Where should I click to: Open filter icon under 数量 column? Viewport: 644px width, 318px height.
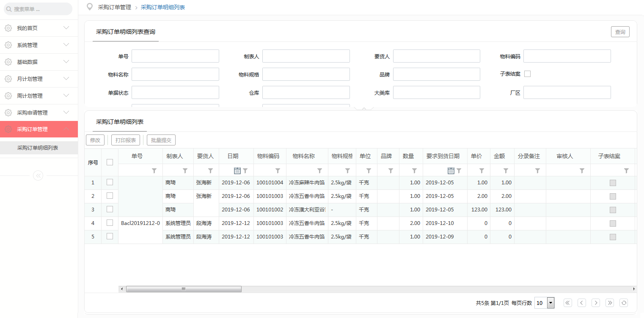(x=414, y=170)
